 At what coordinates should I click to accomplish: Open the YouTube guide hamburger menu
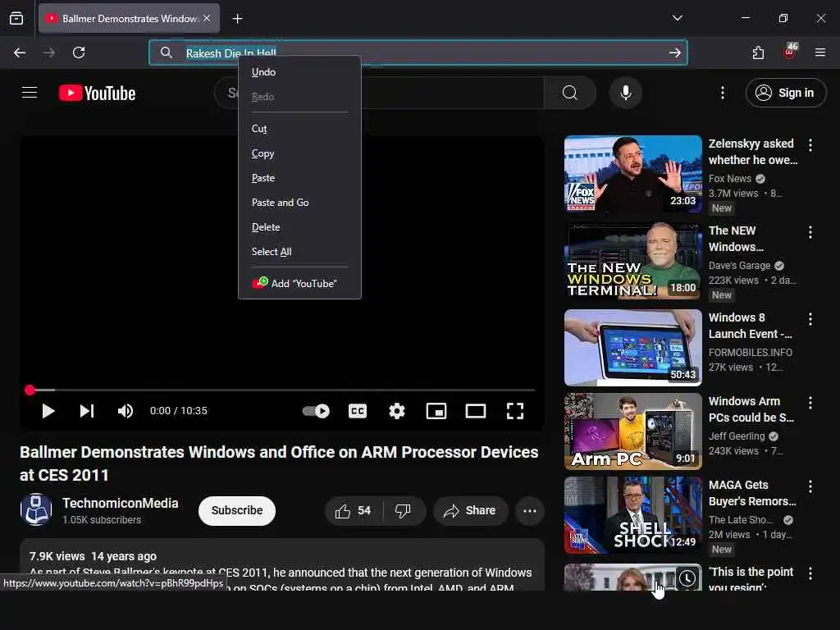coord(30,93)
